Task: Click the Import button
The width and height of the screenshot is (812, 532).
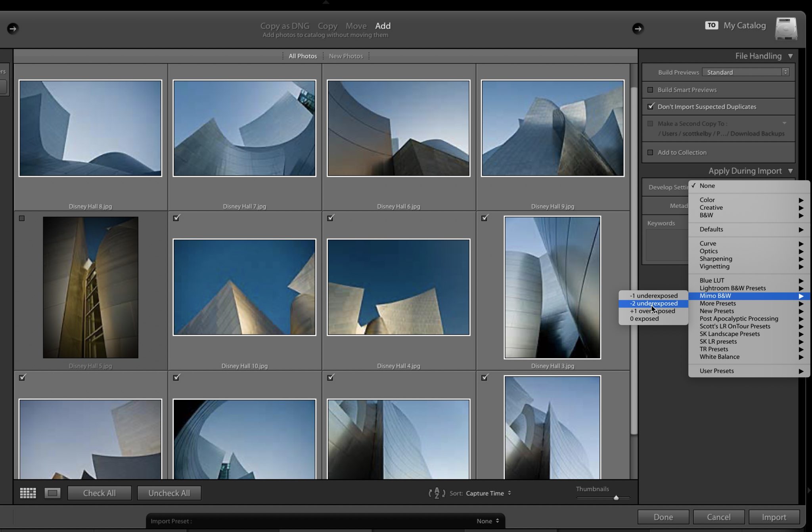Action: [774, 517]
